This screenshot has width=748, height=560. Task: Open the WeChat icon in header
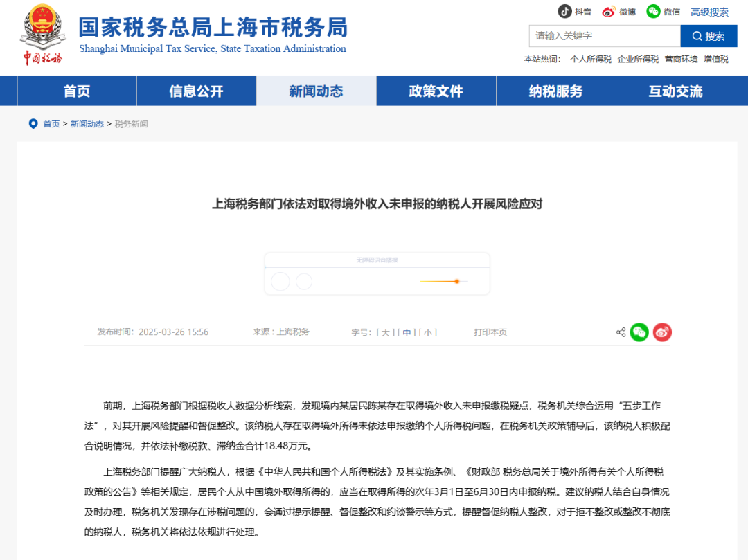pyautogui.click(x=653, y=11)
